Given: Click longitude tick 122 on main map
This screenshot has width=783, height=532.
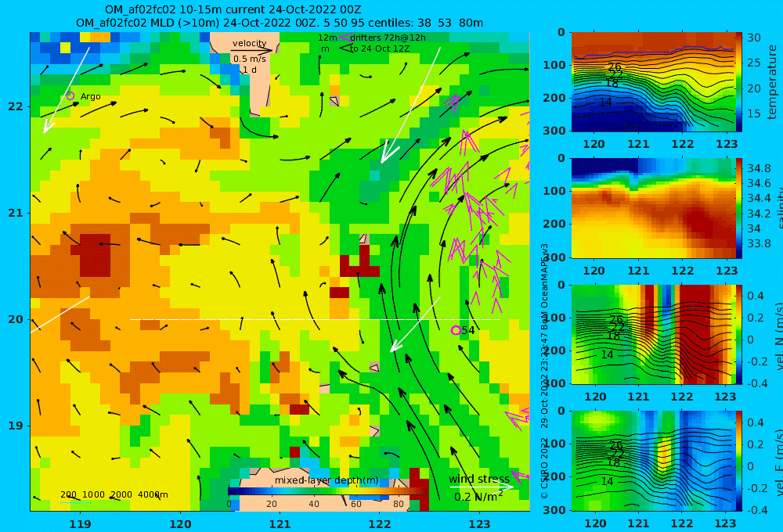Looking at the screenshot, I should tap(380, 524).
